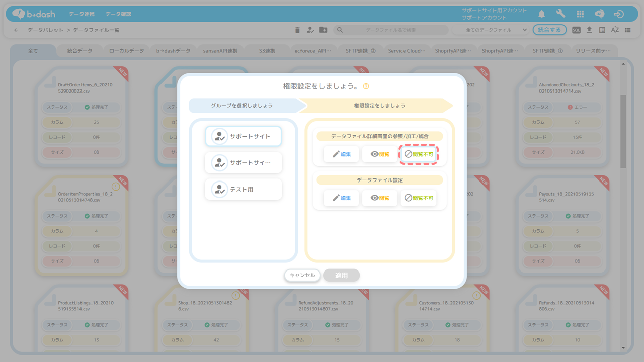
Task: Switch to the 全て tab
Action: 33,51
